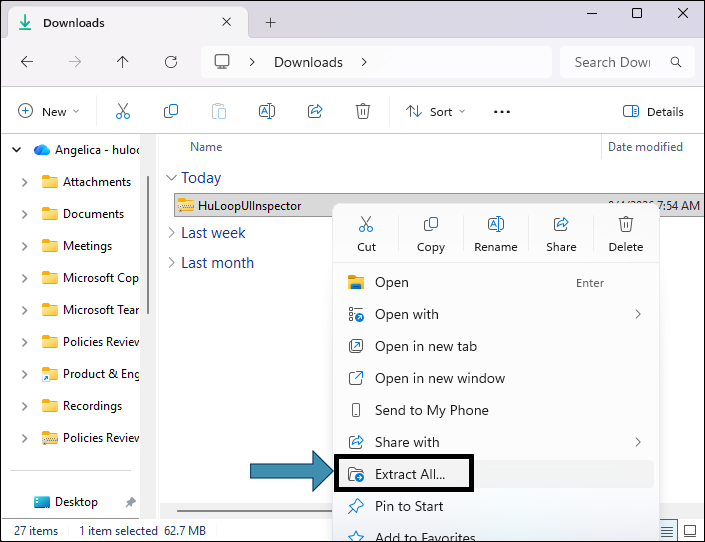This screenshot has width=705, height=542.
Task: Open the New dropdown
Action: point(49,112)
